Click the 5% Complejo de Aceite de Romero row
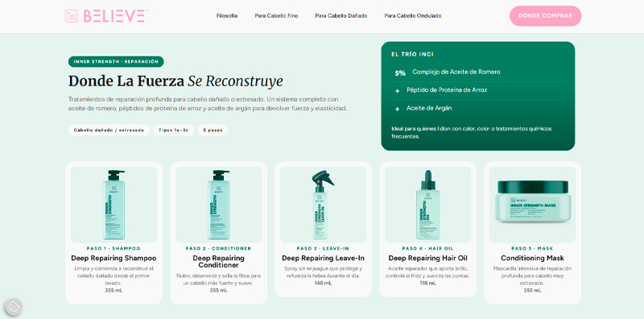This screenshot has height=319, width=644. coord(478,72)
